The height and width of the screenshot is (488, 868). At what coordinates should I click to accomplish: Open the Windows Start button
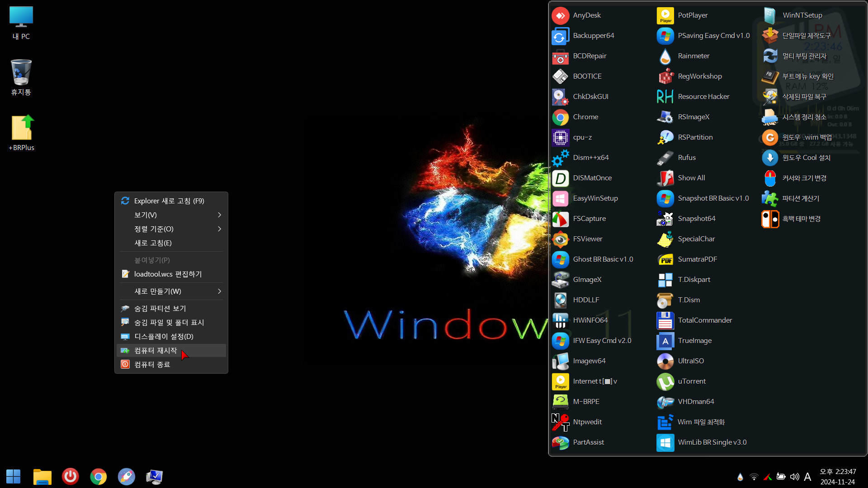click(x=14, y=476)
